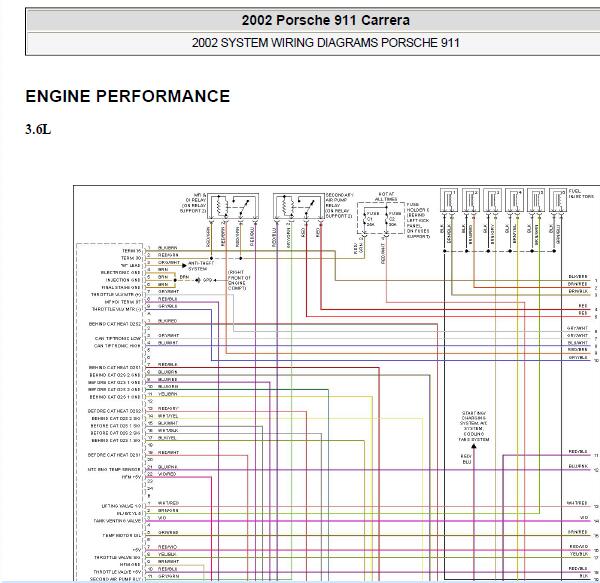Click the 'BEHIND CAT HEAT O2S2' pin label
600x583 pixels.
(115, 324)
